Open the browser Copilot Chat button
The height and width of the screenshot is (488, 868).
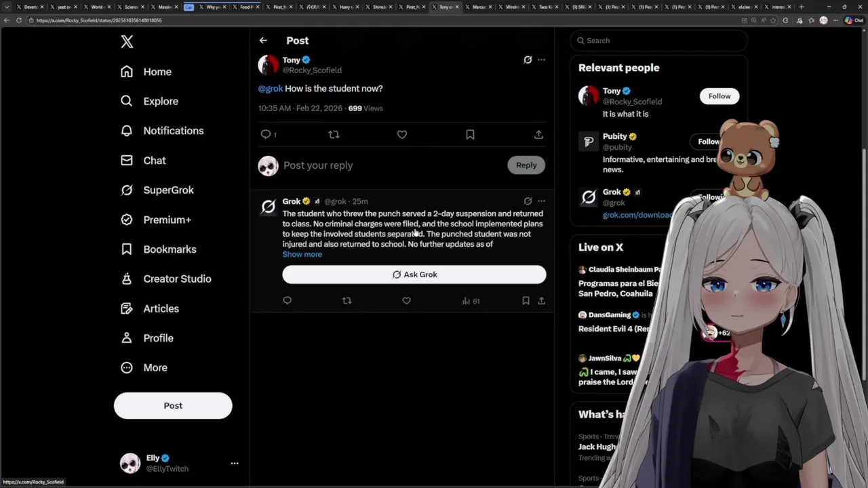(x=853, y=20)
